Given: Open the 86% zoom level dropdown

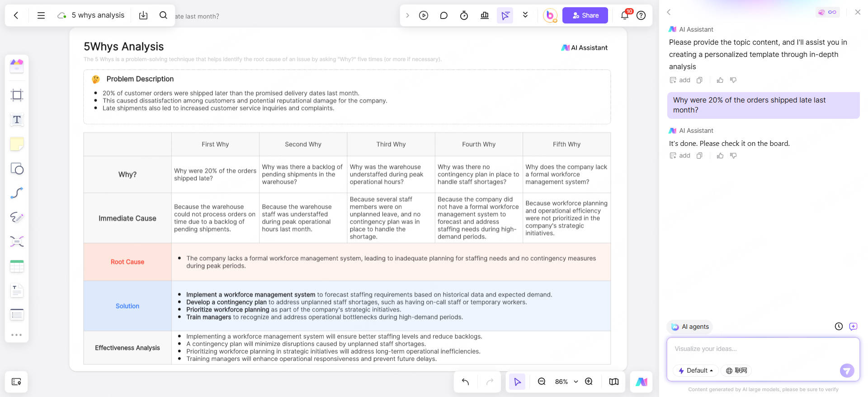Looking at the screenshot, I should click(x=566, y=382).
